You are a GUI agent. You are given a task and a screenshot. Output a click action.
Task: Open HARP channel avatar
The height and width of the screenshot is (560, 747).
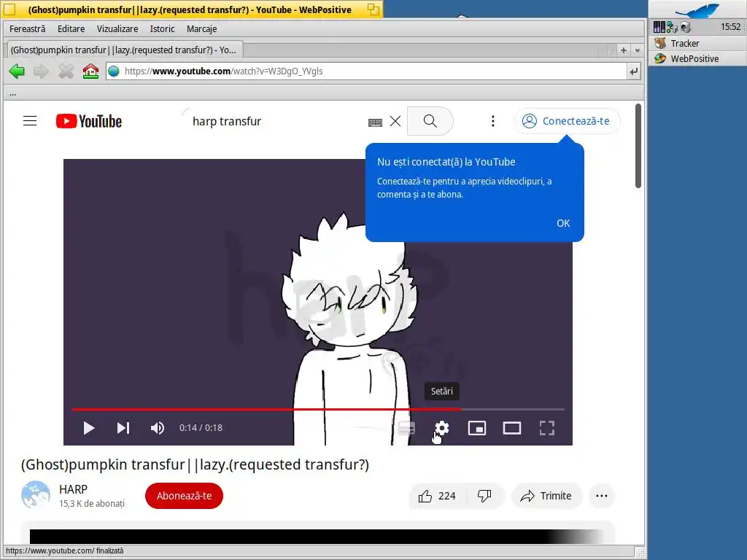tap(36, 495)
